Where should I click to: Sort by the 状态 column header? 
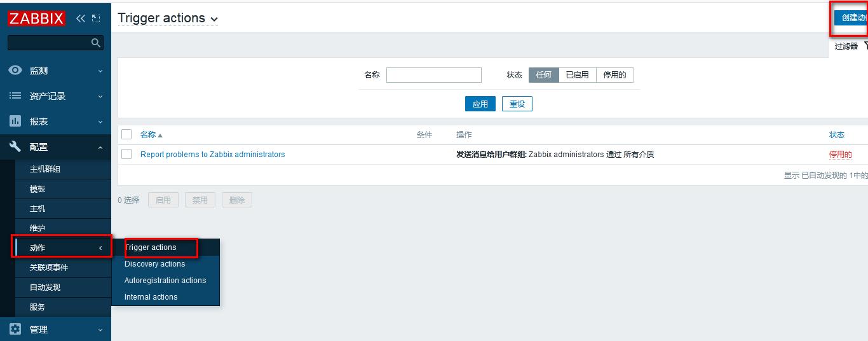pyautogui.click(x=837, y=135)
